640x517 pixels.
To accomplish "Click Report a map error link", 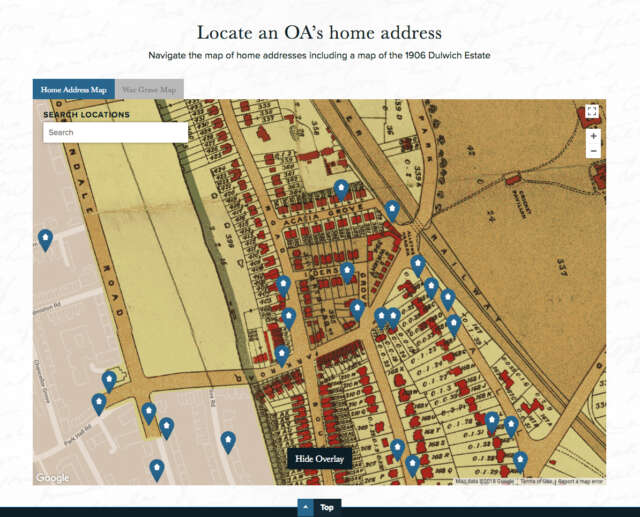I will pos(580,481).
